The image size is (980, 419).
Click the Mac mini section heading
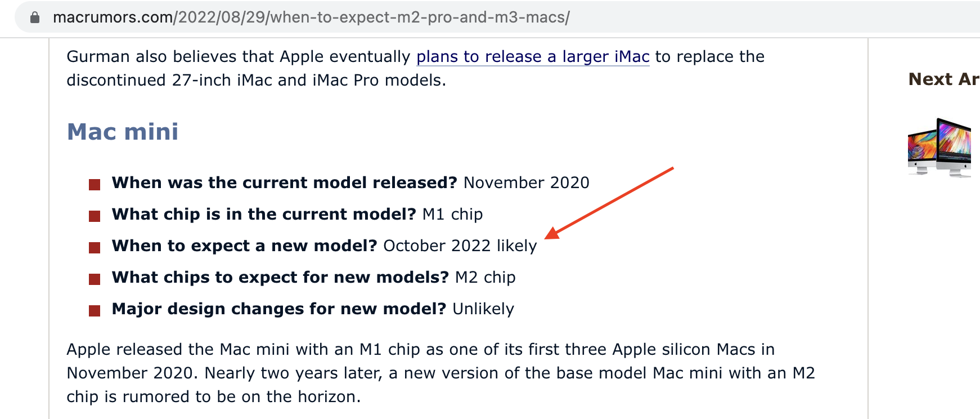(123, 132)
